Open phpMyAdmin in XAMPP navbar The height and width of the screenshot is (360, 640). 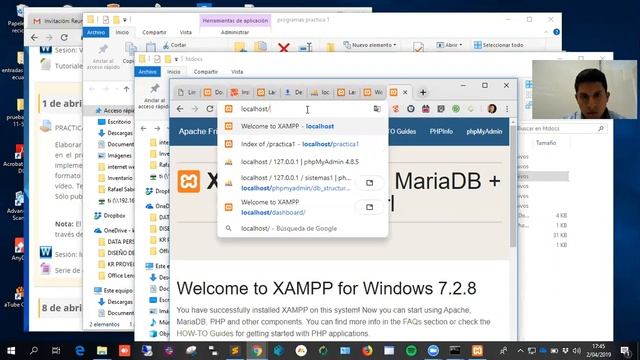click(484, 131)
